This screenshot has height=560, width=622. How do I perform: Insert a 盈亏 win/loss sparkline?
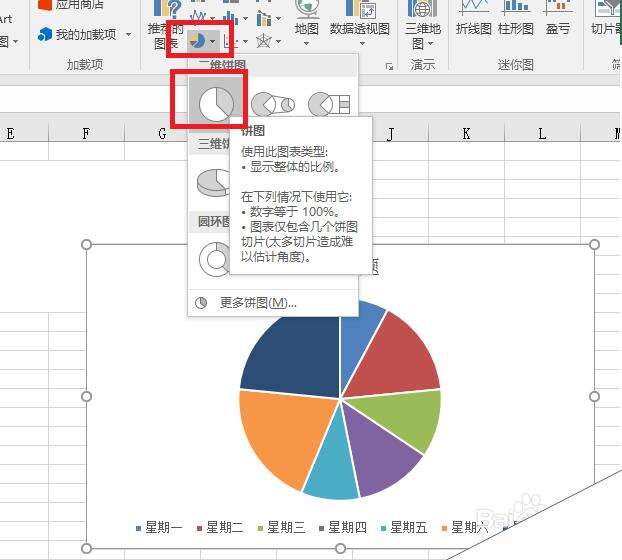558,18
